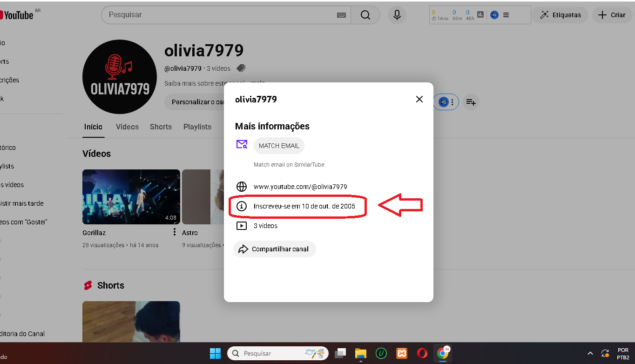Close the olivia7979 info dialog
This screenshot has height=364, width=635.
419,99
